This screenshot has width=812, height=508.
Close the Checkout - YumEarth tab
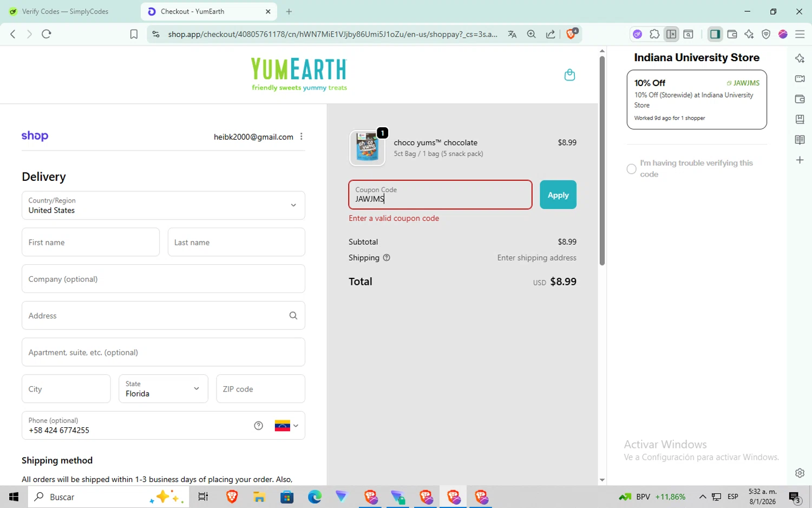[x=268, y=11]
